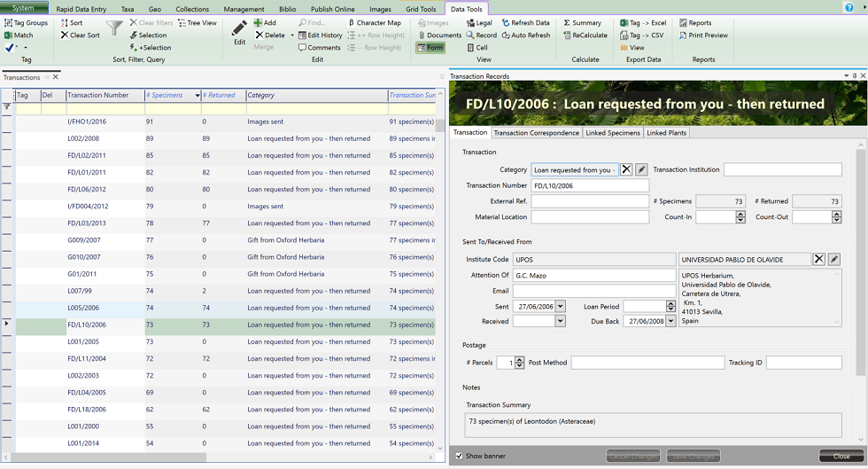Select the row L005/2006
This screenshot has height=469, width=868.
[225, 309]
